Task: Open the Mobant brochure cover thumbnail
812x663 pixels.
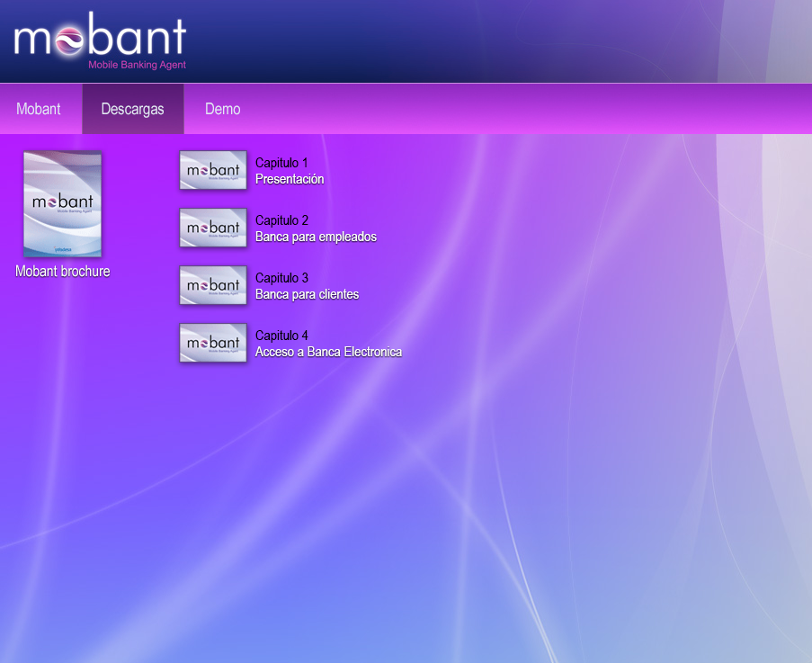Action: pos(62,204)
